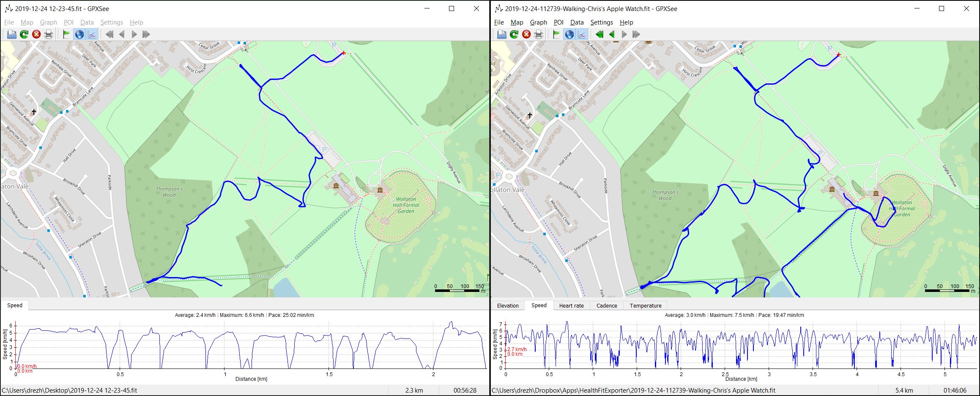Viewport: 980px width, 396px height.
Task: Advance to the next file
Action: coord(134,34)
